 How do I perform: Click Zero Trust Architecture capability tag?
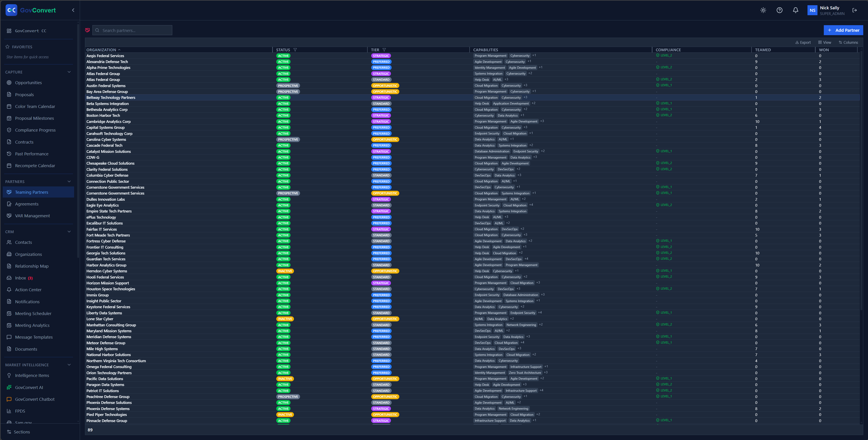pyautogui.click(x=525, y=373)
